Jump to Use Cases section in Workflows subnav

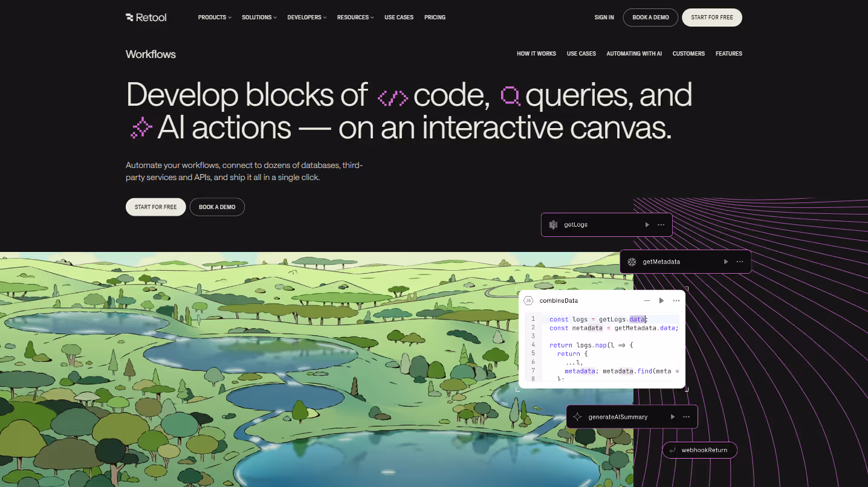coord(581,54)
